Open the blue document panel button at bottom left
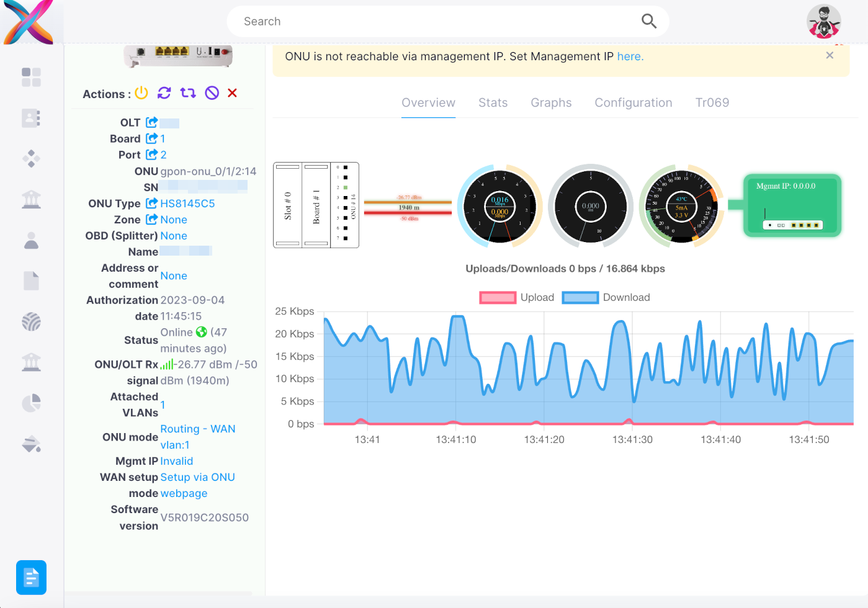The height and width of the screenshot is (608, 868). (31, 577)
